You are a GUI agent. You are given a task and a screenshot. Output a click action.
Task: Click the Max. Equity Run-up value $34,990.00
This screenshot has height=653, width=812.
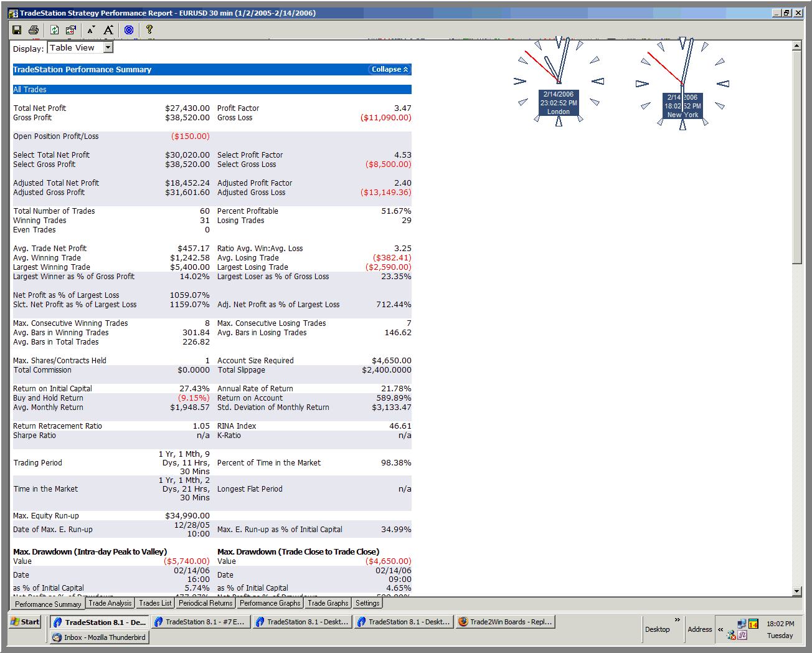tap(187, 516)
